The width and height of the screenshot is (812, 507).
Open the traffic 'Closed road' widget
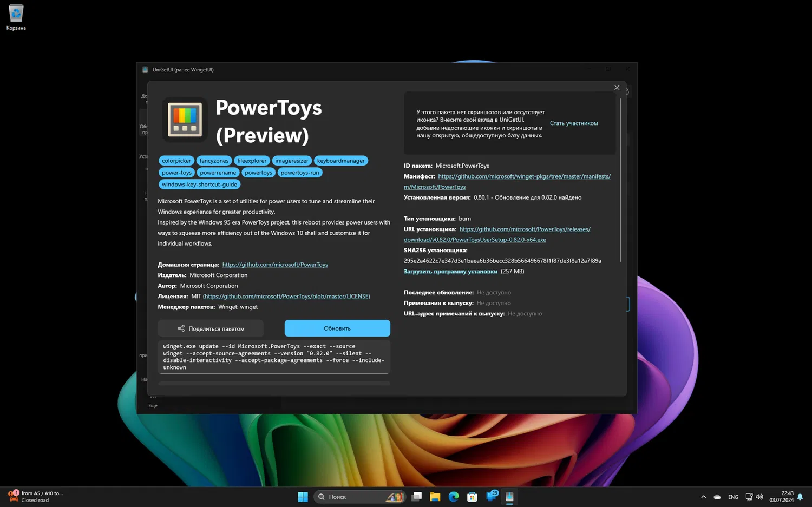tap(36, 497)
